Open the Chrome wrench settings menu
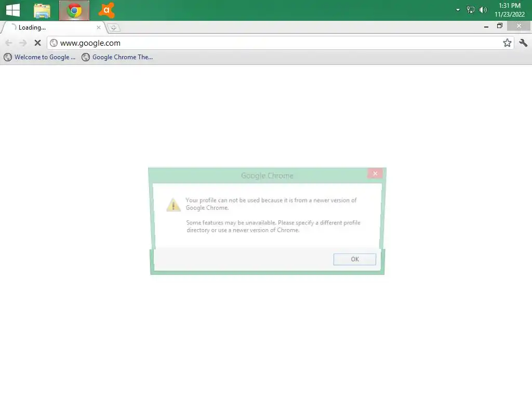 coord(523,43)
